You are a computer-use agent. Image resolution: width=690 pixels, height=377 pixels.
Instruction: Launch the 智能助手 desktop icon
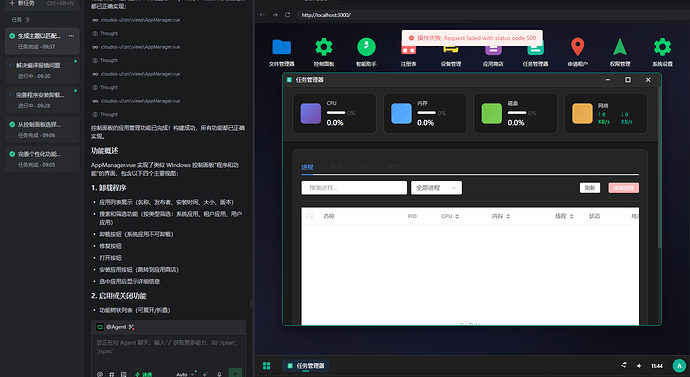(366, 52)
